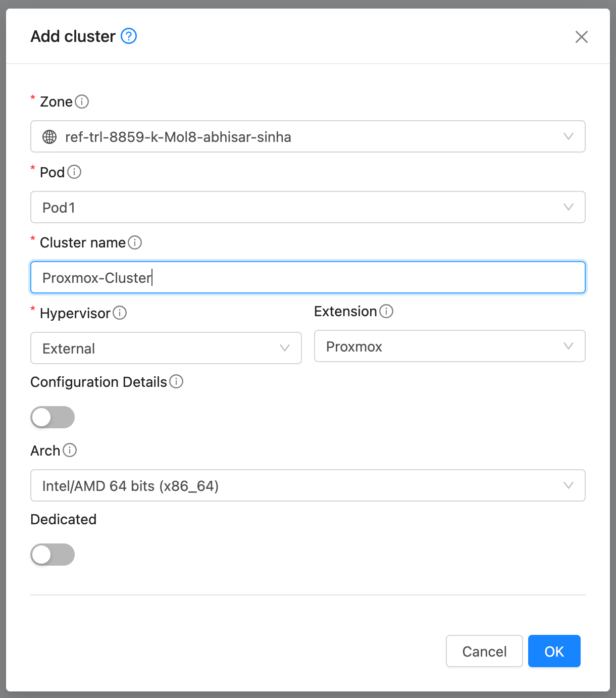
Task: Click the Hypervisor info icon
Action: pos(120,313)
